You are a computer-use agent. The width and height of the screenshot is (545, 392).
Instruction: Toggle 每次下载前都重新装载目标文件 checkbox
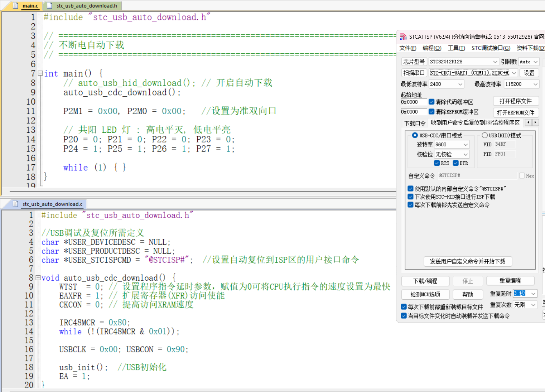(404, 307)
